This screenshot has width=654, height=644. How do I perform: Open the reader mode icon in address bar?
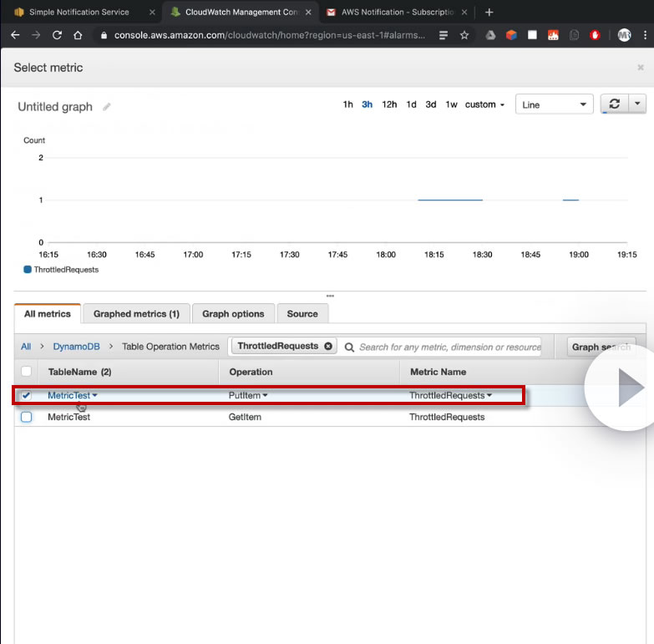444,35
